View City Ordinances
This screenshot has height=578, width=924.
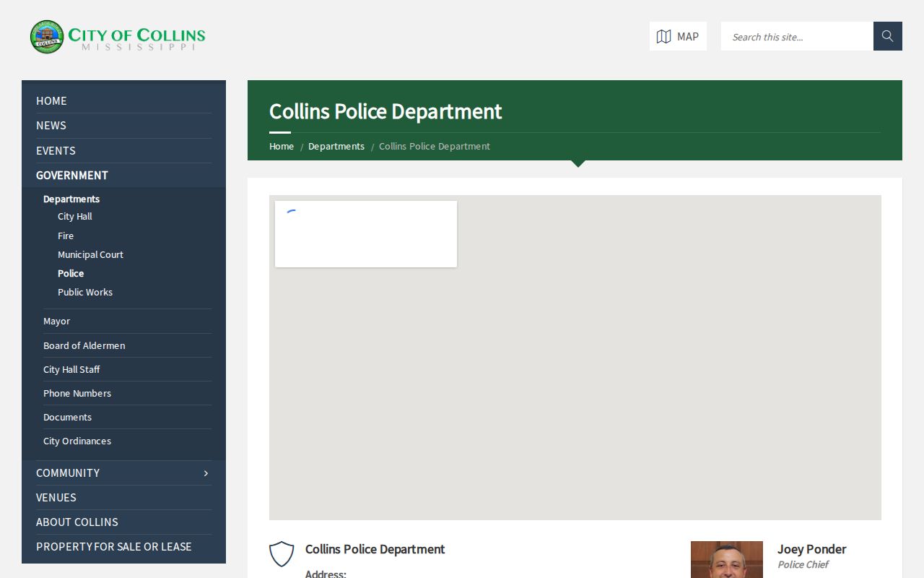(77, 441)
